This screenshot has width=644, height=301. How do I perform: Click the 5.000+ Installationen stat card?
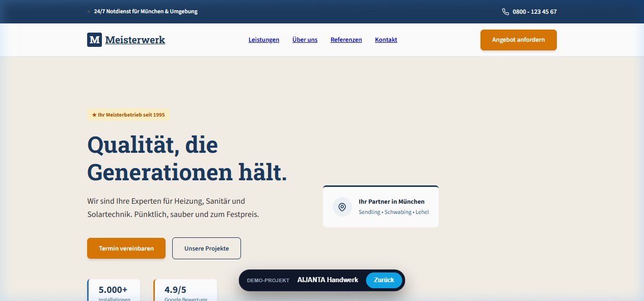point(114,292)
